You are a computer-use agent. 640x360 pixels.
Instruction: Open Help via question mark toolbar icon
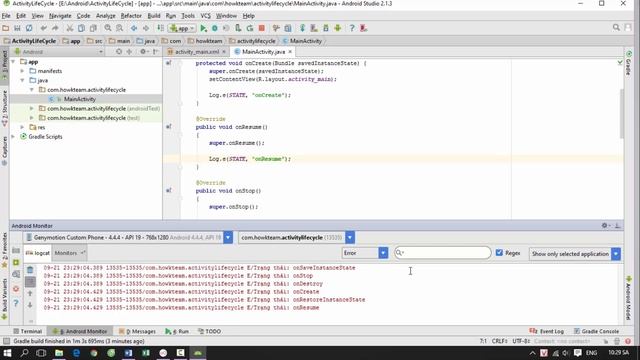tap(352, 28)
